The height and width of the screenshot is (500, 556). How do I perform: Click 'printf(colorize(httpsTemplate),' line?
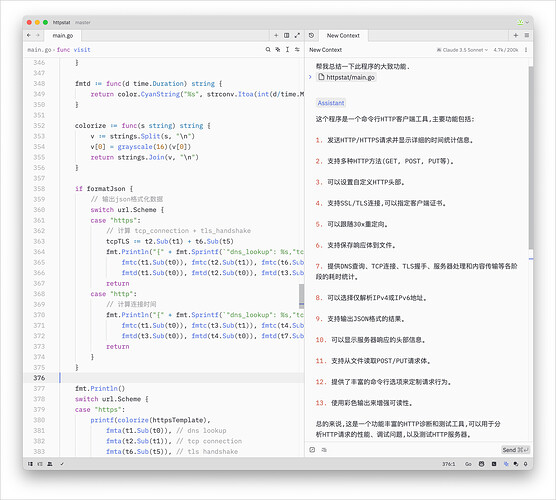pyautogui.click(x=150, y=420)
